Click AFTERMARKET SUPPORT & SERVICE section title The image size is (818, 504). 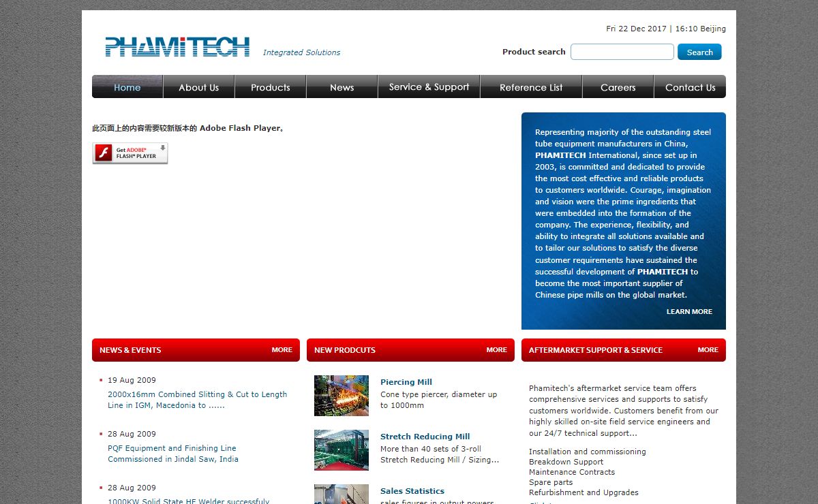(596, 350)
